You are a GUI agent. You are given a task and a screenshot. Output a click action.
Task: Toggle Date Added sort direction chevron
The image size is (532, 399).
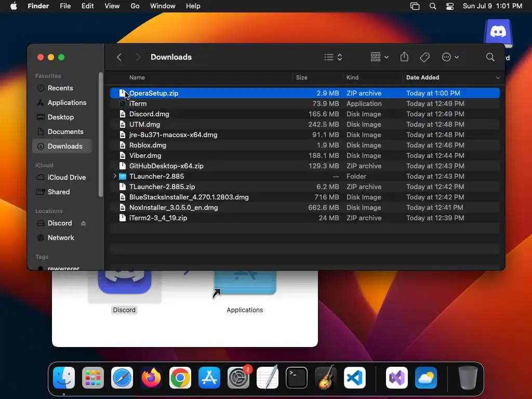click(x=498, y=78)
